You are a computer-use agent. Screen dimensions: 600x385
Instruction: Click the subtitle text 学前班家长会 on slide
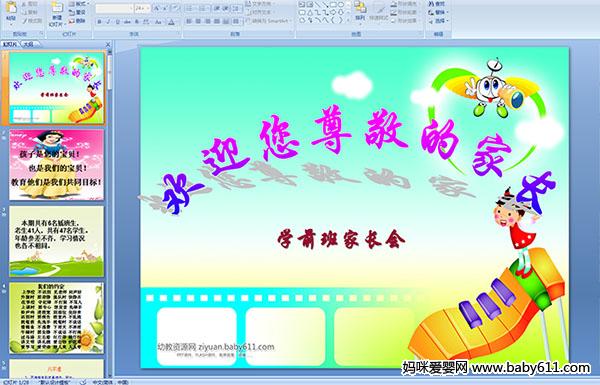[x=341, y=239]
